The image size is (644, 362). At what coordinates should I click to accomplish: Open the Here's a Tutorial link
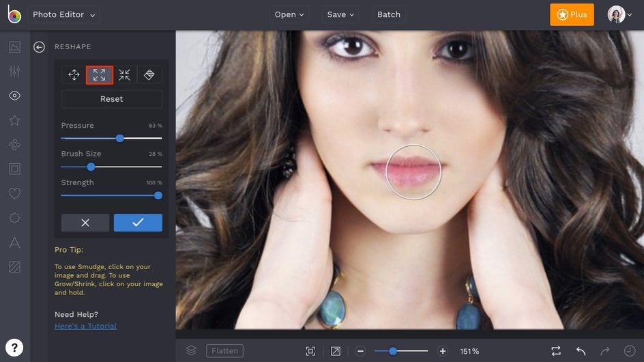pyautogui.click(x=85, y=326)
